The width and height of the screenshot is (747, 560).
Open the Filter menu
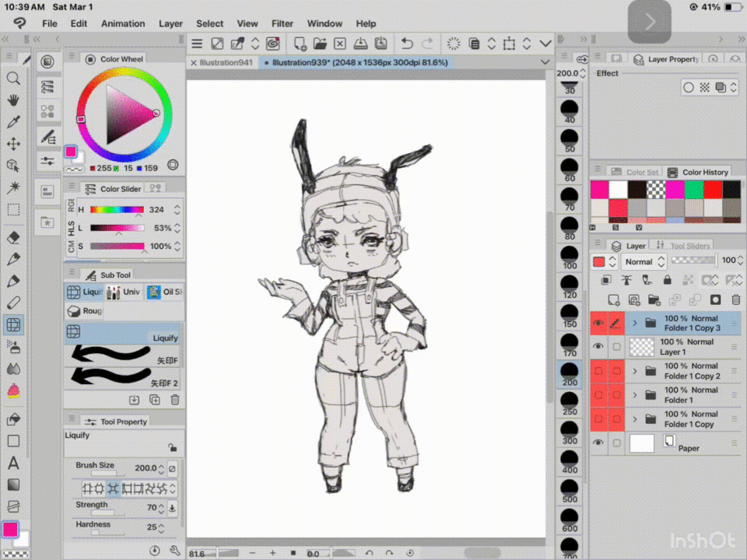[282, 23]
